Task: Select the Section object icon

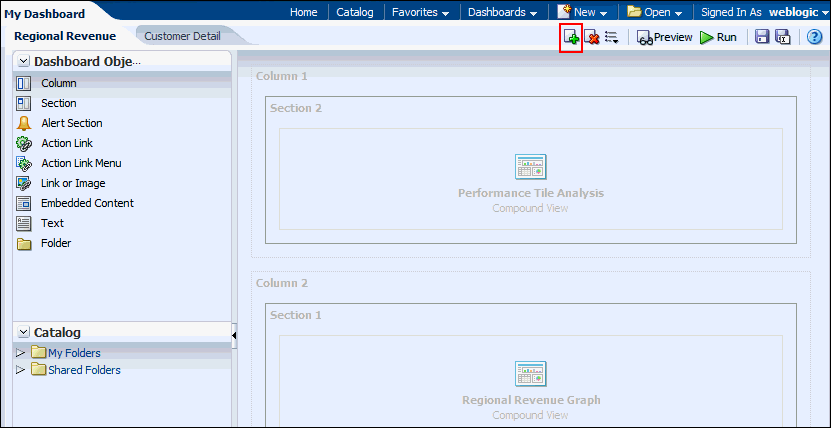Action: 24,103
